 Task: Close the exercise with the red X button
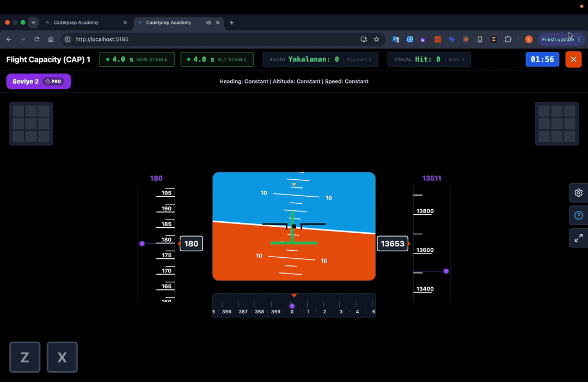[x=573, y=59]
